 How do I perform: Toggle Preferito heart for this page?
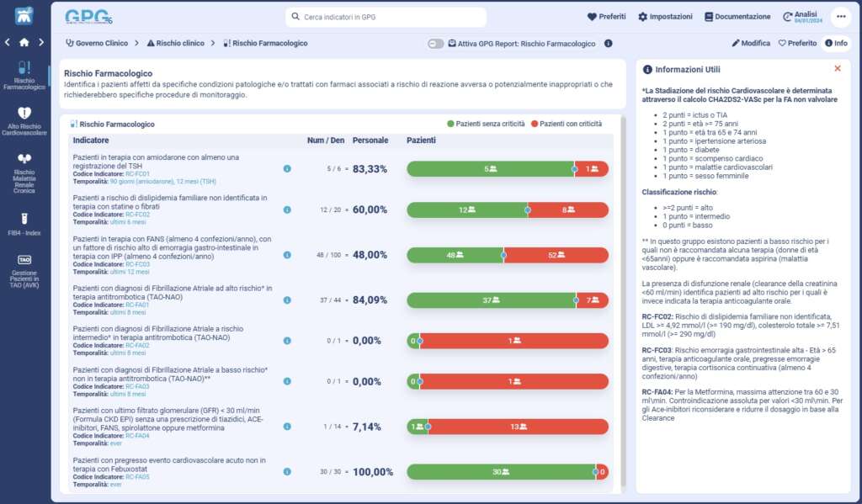pos(796,43)
